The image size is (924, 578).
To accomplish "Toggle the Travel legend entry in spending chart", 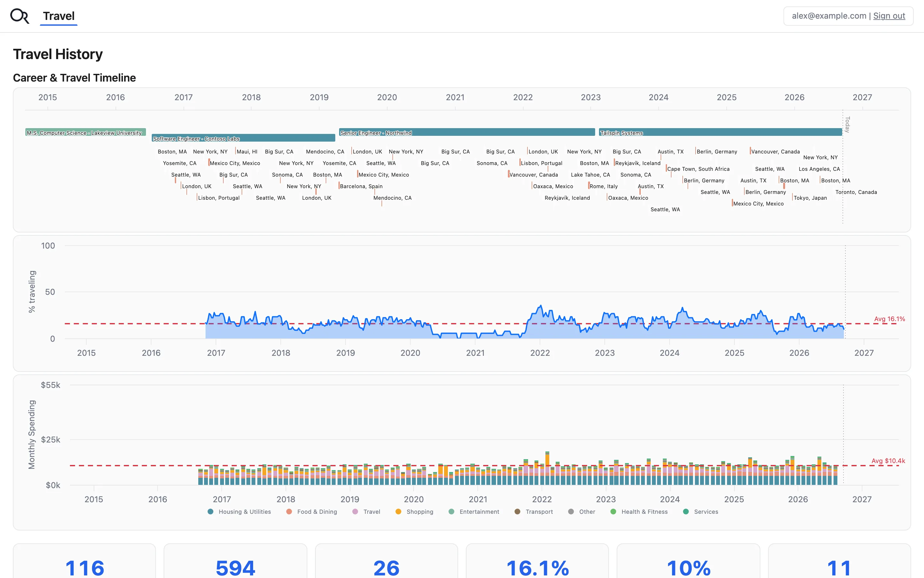I will (366, 512).
